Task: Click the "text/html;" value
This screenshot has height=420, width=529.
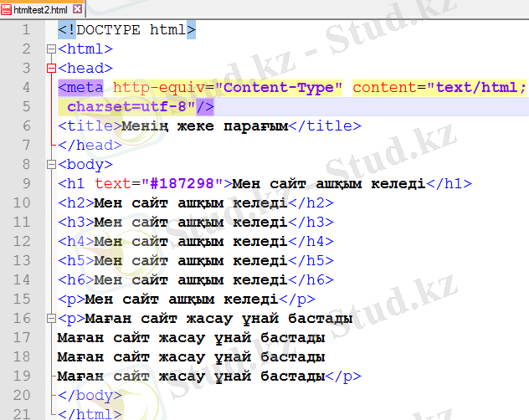Action: [476, 88]
